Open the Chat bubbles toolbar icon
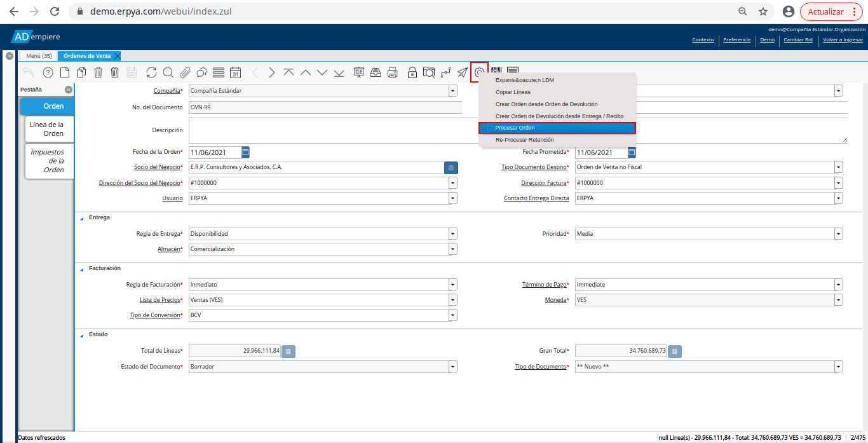Image resolution: width=868 pixels, height=443 pixels. 201,72
